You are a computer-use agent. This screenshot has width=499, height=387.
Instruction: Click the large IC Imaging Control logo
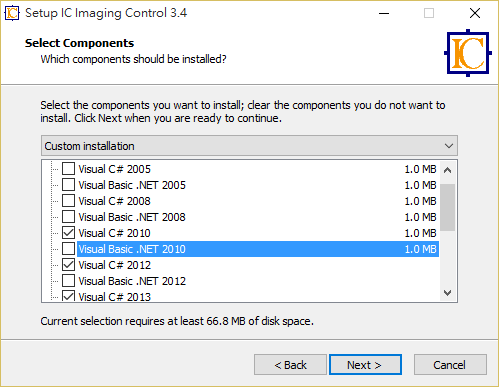pyautogui.click(x=468, y=53)
